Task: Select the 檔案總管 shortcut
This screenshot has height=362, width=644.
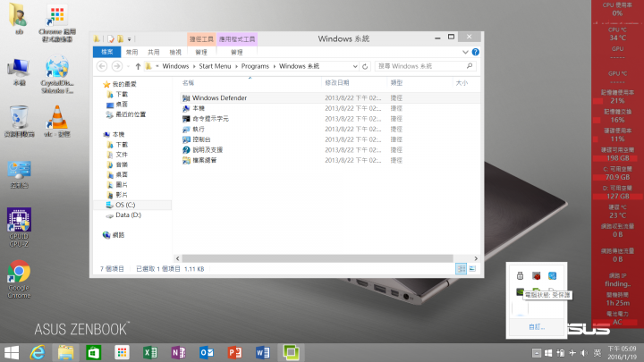Action: [205, 161]
